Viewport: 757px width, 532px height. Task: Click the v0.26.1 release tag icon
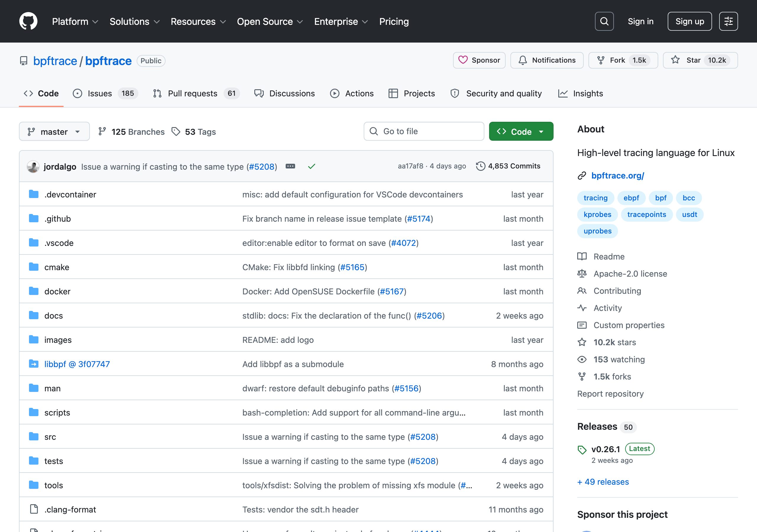(582, 450)
